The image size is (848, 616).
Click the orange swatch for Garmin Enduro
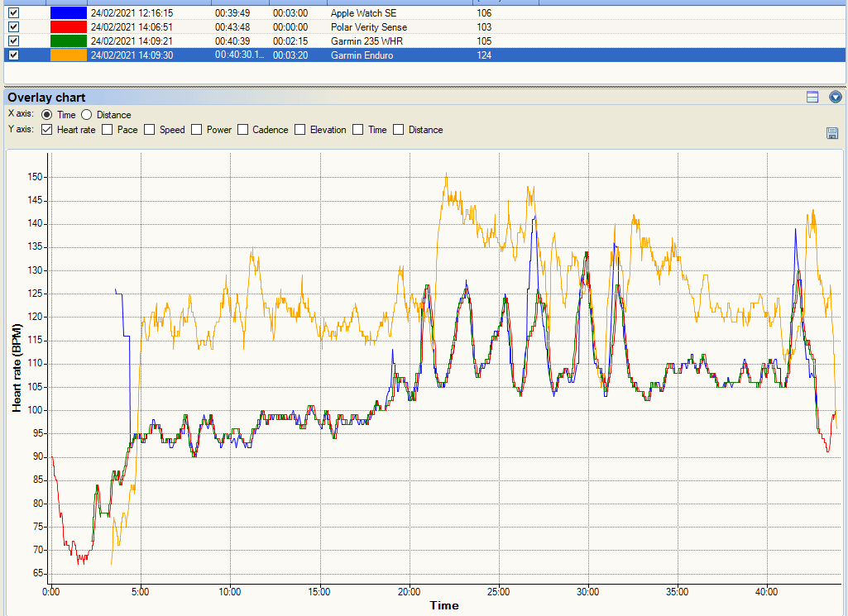tap(68, 55)
